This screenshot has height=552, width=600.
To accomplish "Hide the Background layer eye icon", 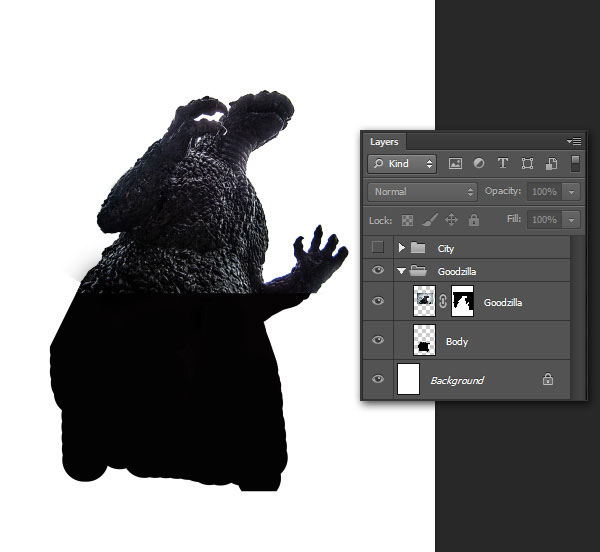I will click(x=378, y=379).
